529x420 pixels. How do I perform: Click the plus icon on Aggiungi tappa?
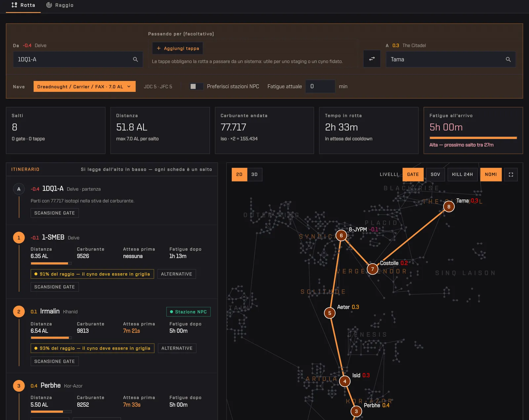coord(159,48)
